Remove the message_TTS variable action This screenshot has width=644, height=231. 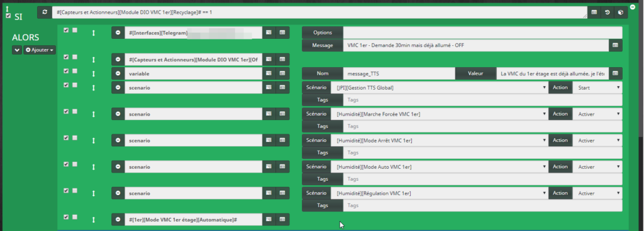click(118, 73)
